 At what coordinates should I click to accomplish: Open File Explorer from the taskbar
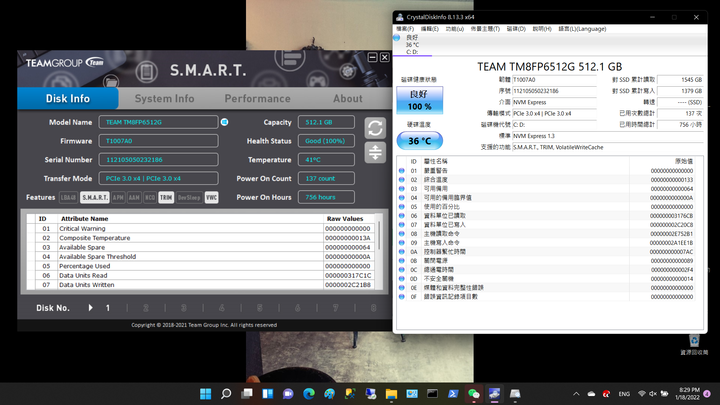(391, 394)
